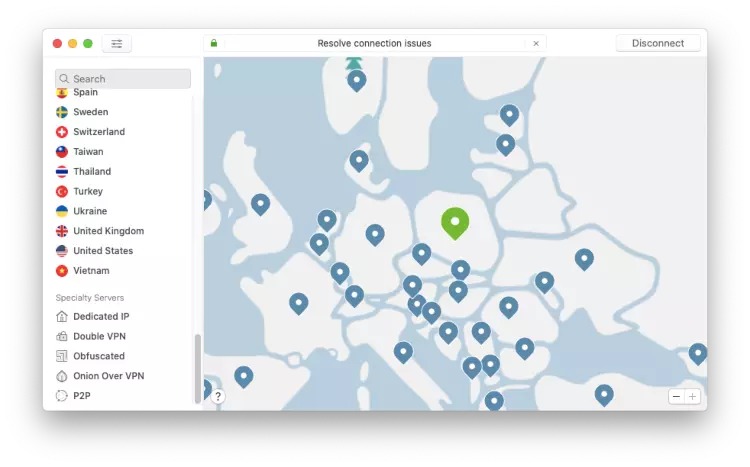Dismiss the Resolve connection issues banner
The image size is (750, 467).
pos(536,44)
